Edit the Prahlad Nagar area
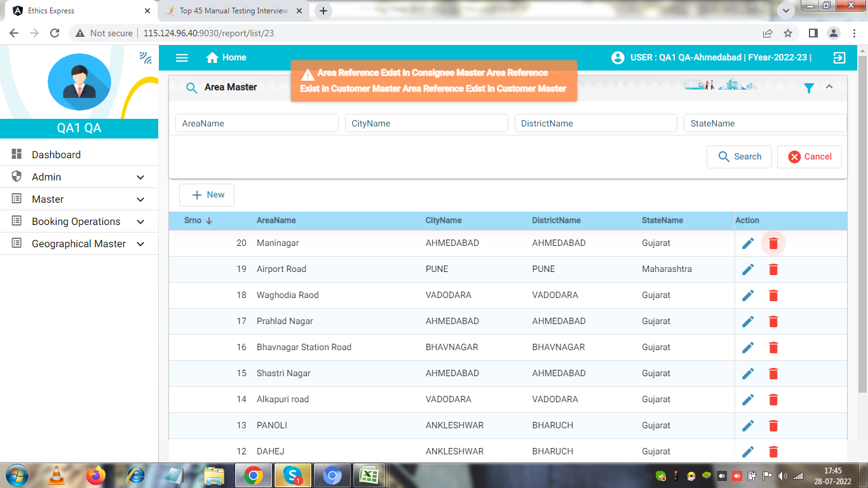This screenshot has width=868, height=488. pos(748,322)
